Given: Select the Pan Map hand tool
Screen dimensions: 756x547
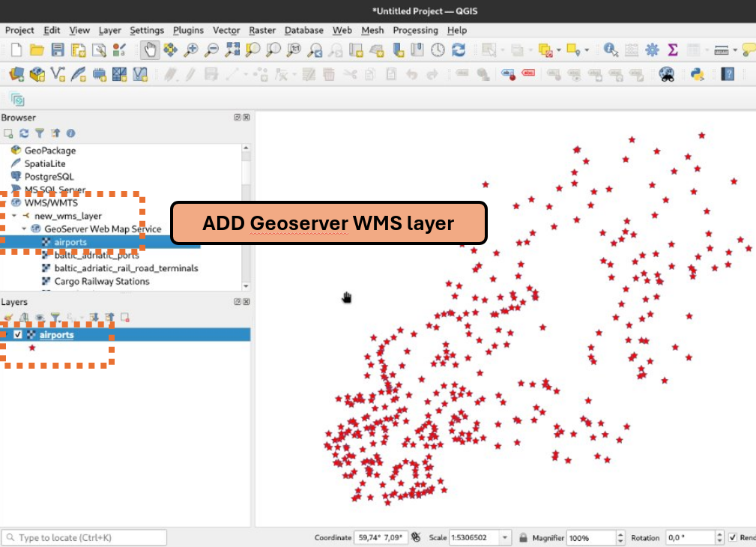Looking at the screenshot, I should pos(150,49).
